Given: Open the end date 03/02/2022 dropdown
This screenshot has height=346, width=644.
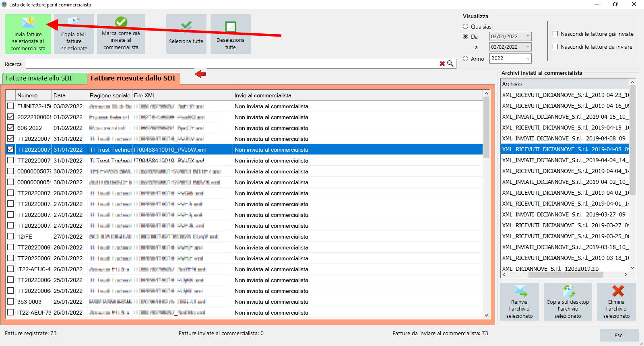Looking at the screenshot, I should [528, 47].
